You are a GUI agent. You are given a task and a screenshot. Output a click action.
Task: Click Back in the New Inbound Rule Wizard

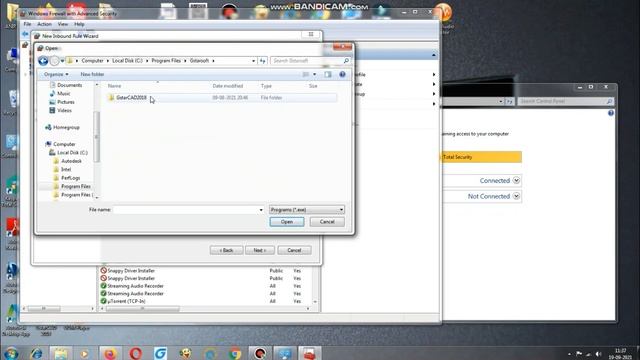227,250
